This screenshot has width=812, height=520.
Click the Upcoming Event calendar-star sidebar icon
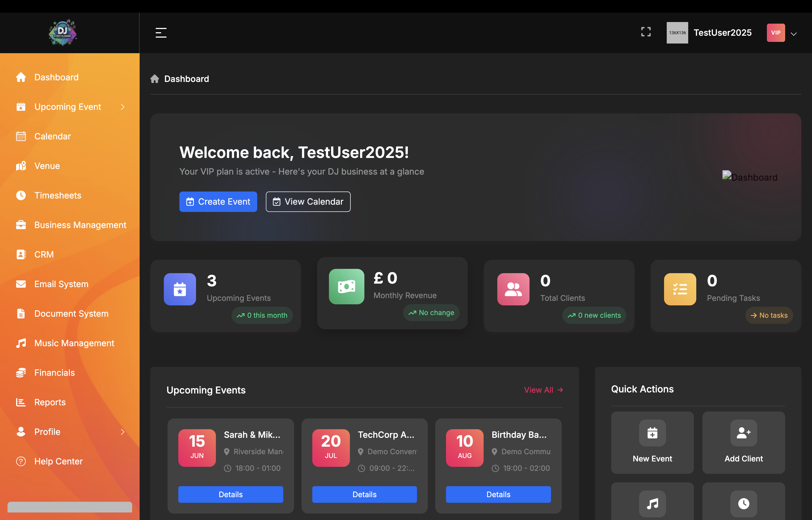[x=21, y=107]
